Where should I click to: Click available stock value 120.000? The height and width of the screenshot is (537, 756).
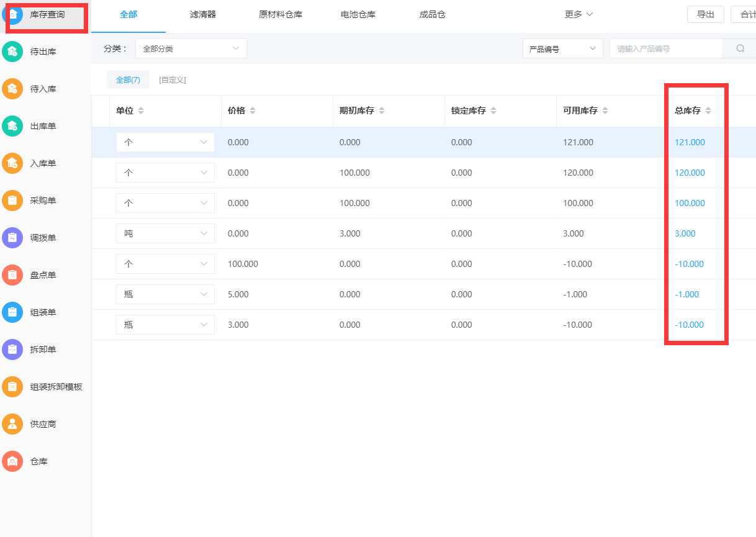pos(578,173)
